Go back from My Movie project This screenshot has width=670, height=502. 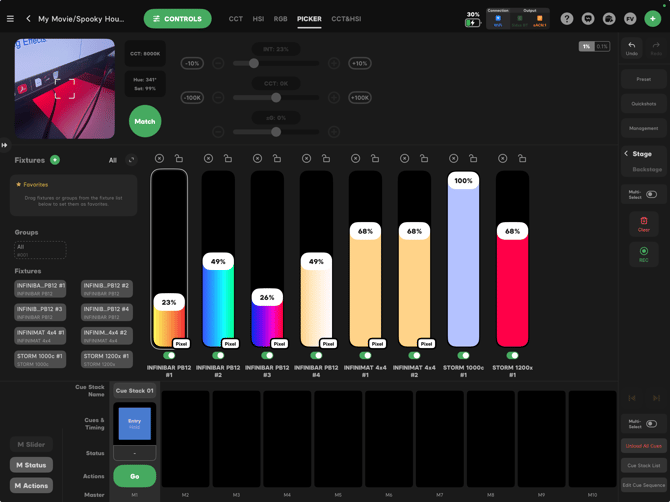(x=28, y=19)
